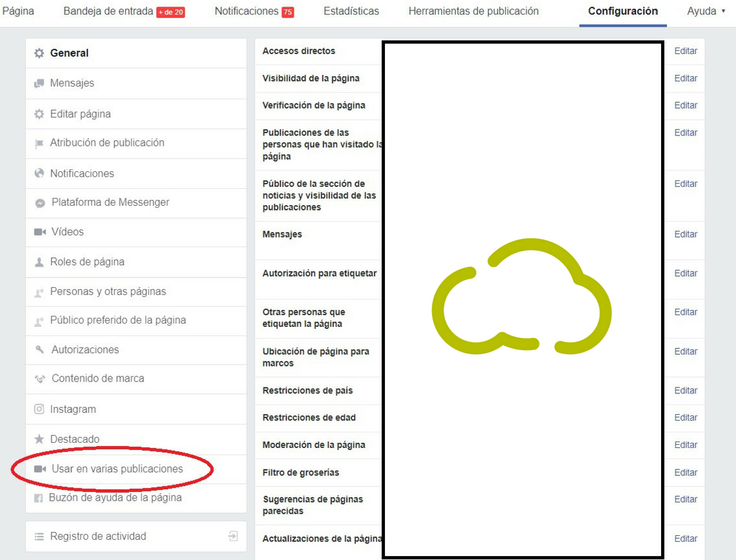Switch to Herramientas de publicación tab
736x560 pixels.
pyautogui.click(x=474, y=11)
